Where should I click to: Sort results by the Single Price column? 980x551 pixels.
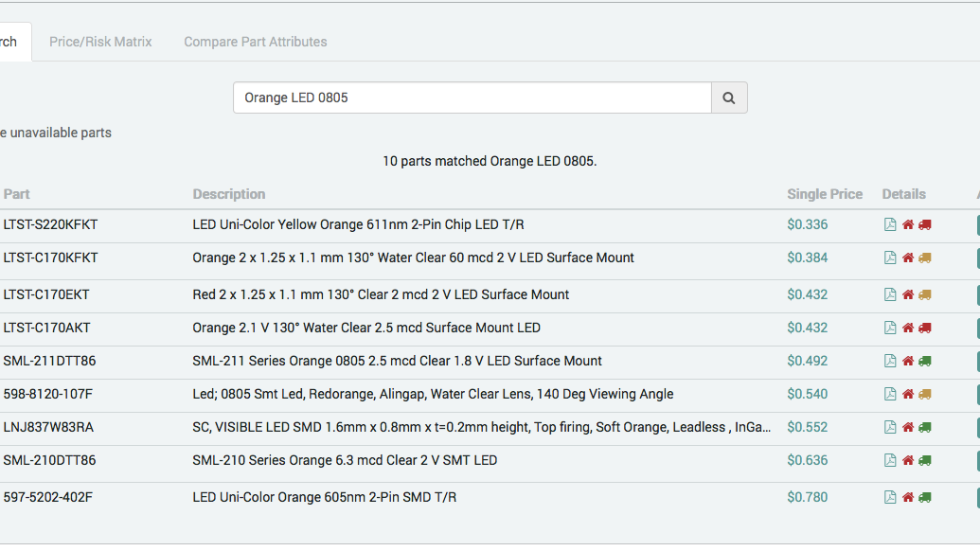(825, 194)
